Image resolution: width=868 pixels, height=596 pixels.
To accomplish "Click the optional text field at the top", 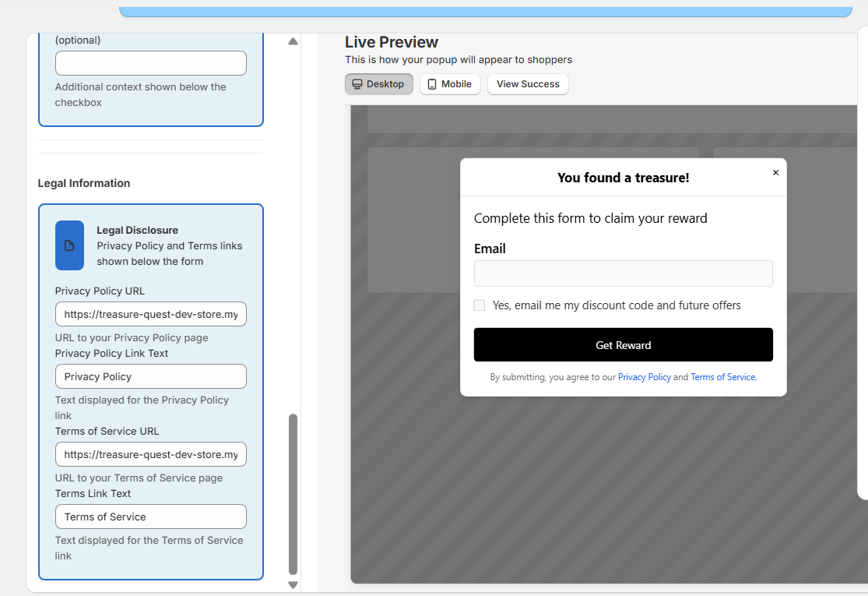I will [150, 62].
